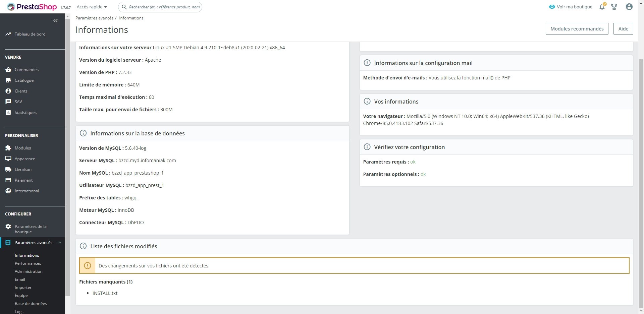Click the Paramètres avancés breadcrumb link

click(94, 18)
